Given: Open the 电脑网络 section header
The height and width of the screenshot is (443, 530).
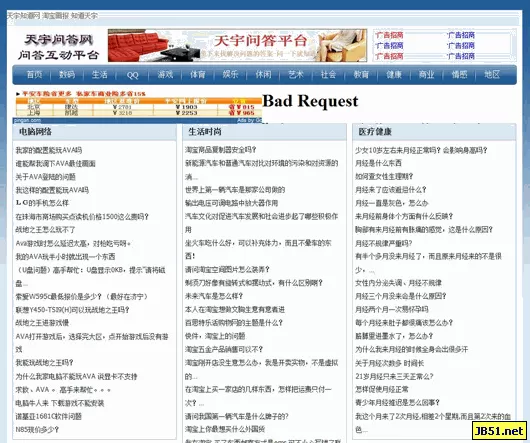Looking at the screenshot, I should point(35,131).
